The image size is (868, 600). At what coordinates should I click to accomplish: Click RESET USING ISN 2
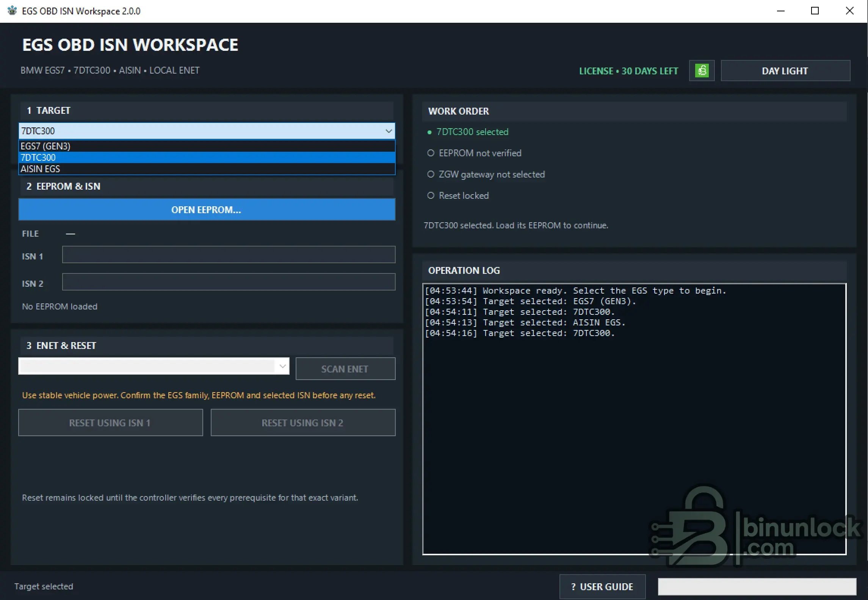click(303, 423)
